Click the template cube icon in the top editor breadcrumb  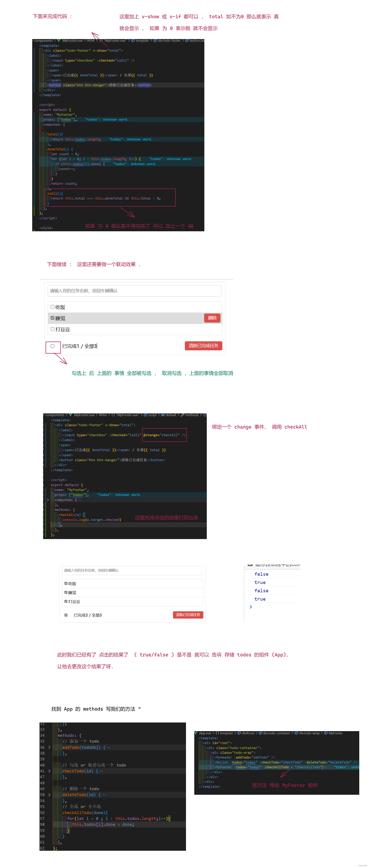tap(133, 40)
